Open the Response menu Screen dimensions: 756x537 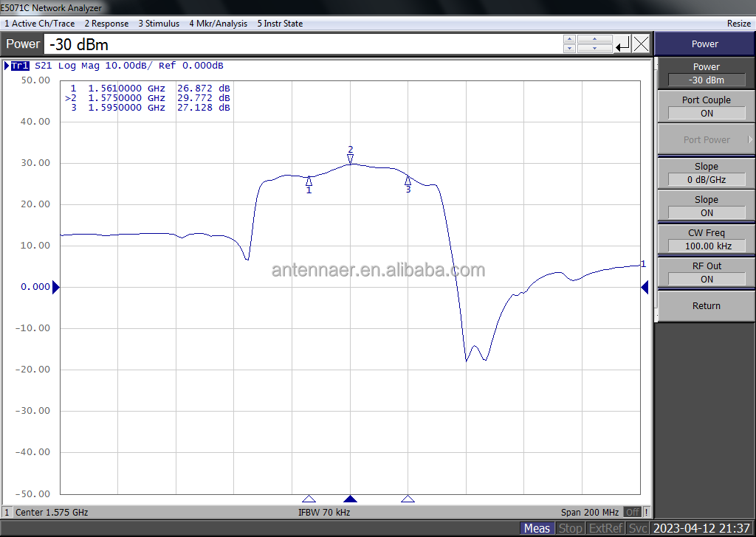[x=106, y=24]
